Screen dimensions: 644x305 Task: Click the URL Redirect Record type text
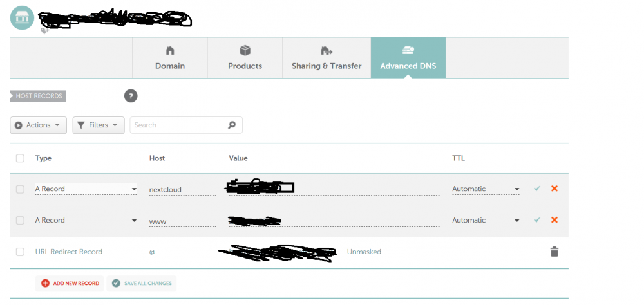click(69, 252)
